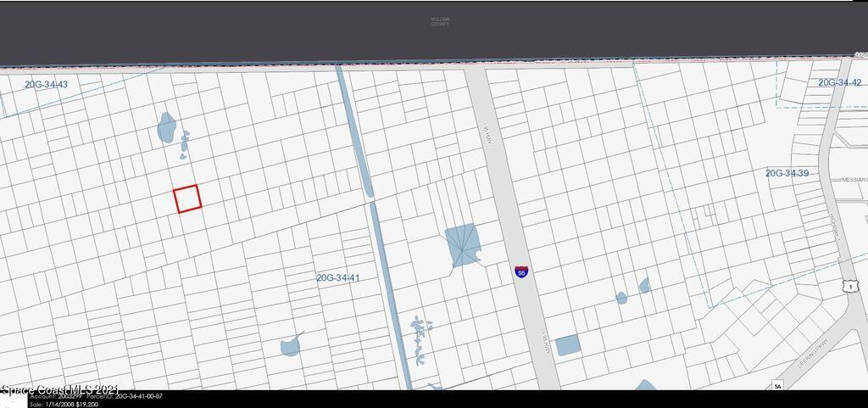The width and height of the screenshot is (868, 408).
Task: Click the 20G-34-43 map section label
Action: click(46, 85)
